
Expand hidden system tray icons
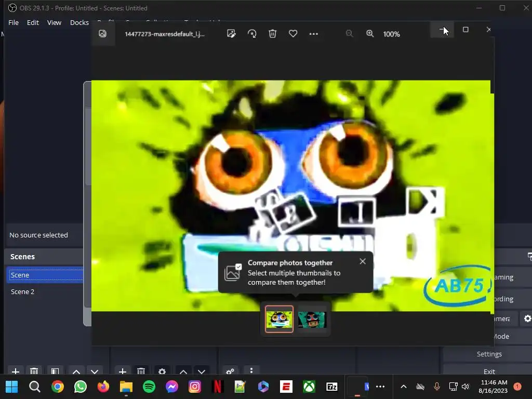tap(403, 387)
